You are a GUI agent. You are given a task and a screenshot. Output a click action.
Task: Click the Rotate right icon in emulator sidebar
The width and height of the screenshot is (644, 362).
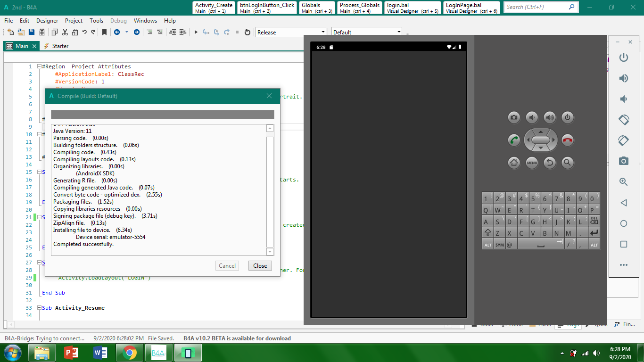[624, 140]
